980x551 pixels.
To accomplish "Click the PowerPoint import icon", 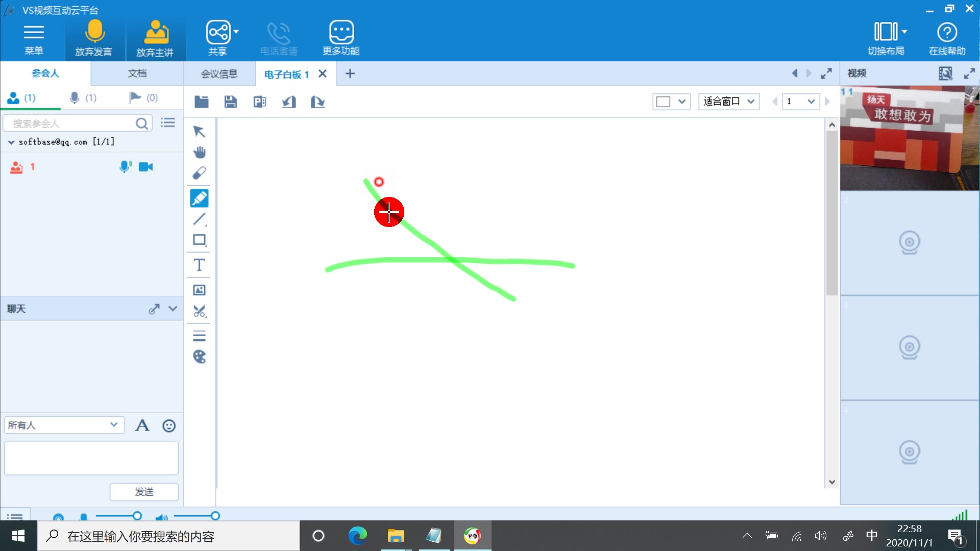I will point(260,102).
